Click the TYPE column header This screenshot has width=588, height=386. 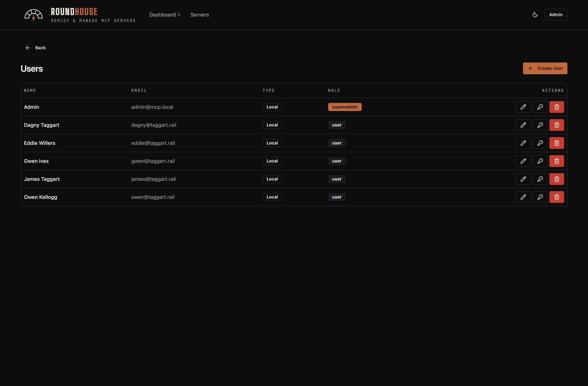(268, 90)
